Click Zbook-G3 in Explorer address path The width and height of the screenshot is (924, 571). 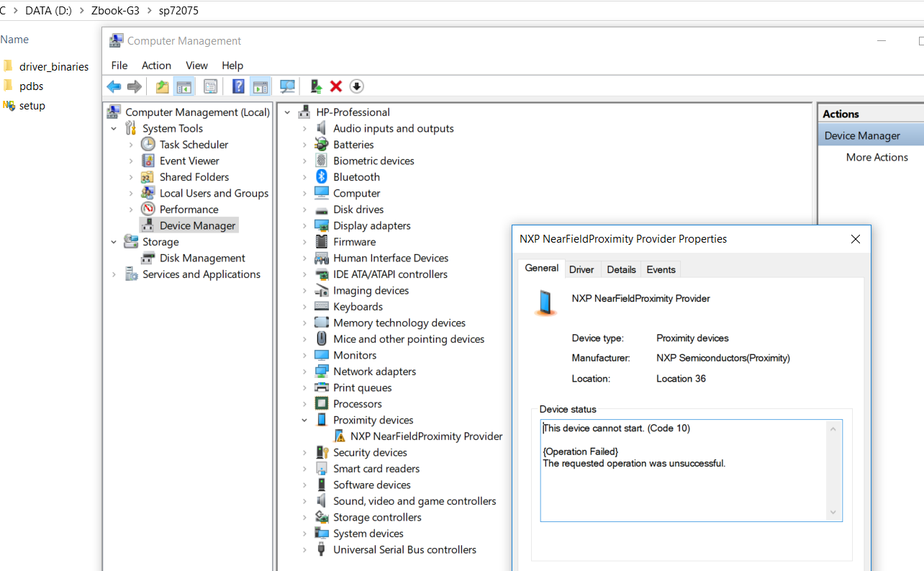pyautogui.click(x=116, y=11)
